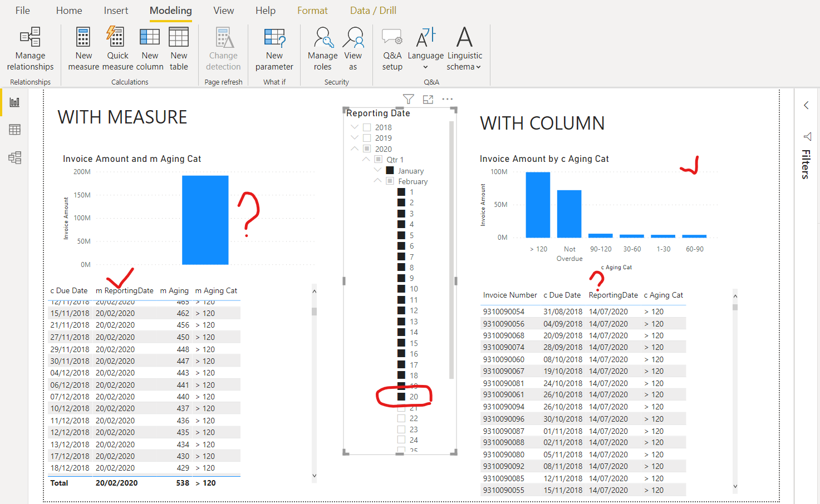Add a New parameter
This screenshot has width=820, height=504.
(x=274, y=49)
